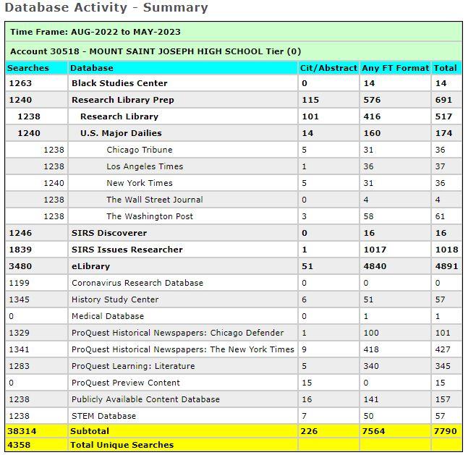The image size is (476, 455).
Task: Select 'ProQuest Learning: Literature' label
Action: click(133, 366)
